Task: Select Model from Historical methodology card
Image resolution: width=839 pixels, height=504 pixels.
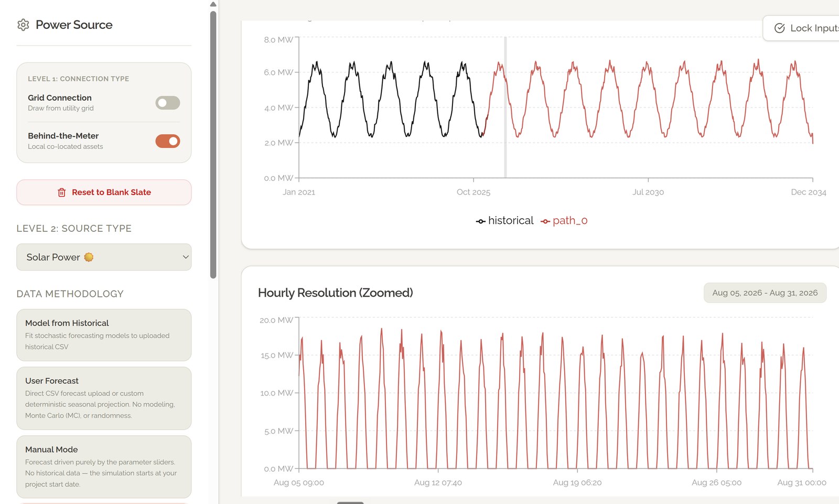Action: [x=104, y=335]
